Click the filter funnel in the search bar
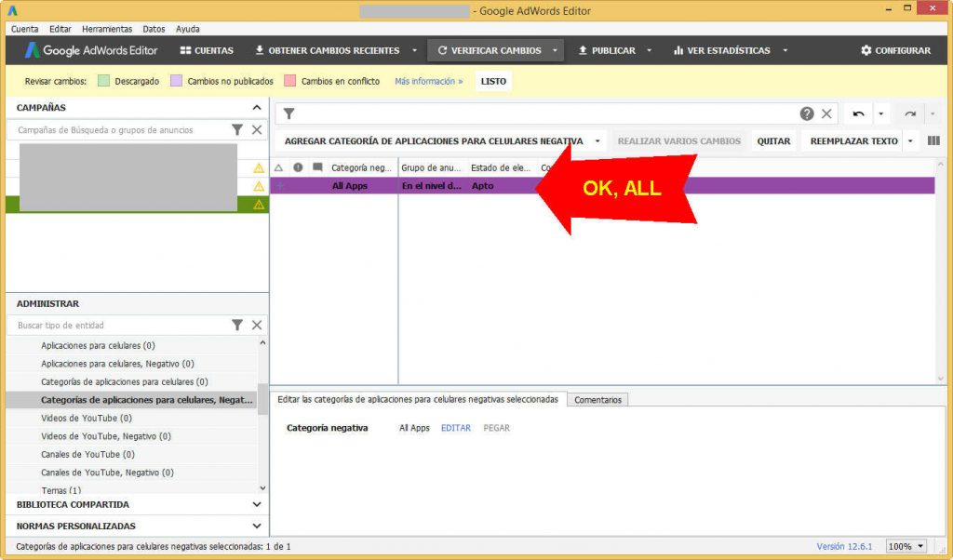 (289, 113)
